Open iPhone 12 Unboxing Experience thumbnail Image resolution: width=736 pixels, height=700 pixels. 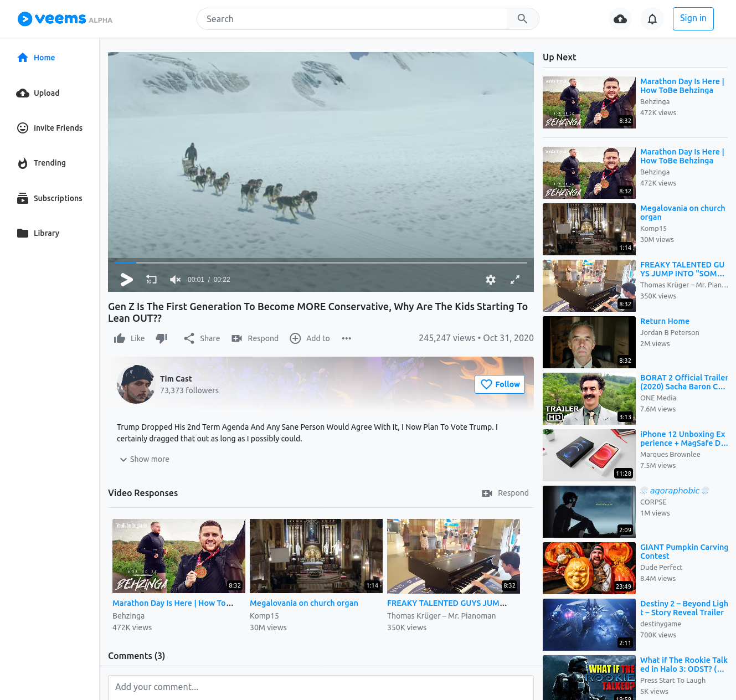589,455
